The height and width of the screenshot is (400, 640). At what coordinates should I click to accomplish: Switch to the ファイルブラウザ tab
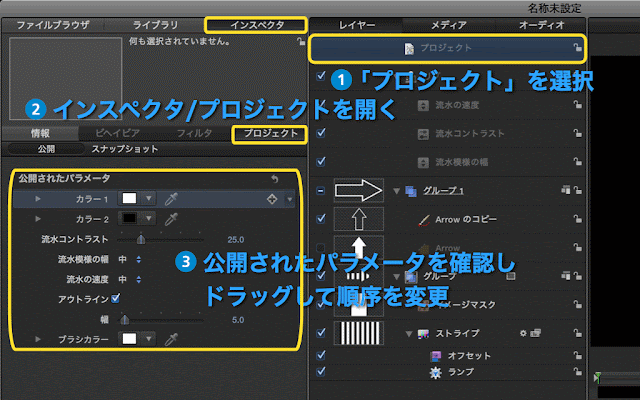tap(53, 25)
